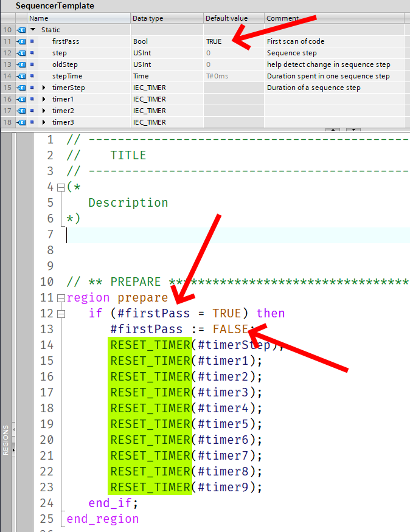Screen dimensions: 410x532
Task: Click the static variable icon for firstPass
Action: point(21,41)
